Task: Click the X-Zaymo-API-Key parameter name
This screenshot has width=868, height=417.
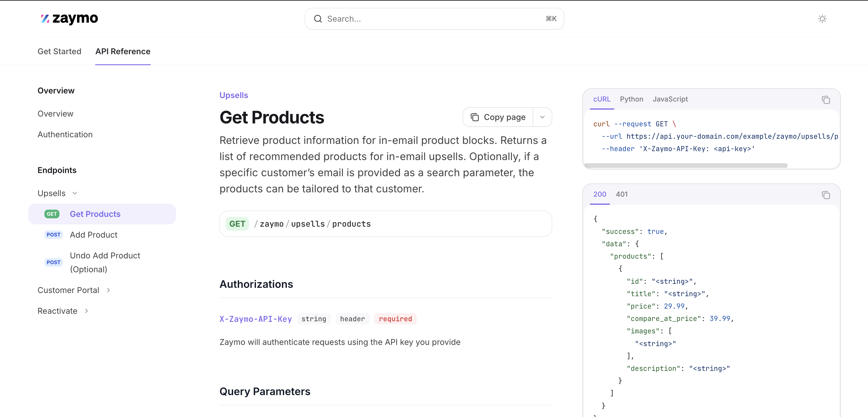Action: 256,319
